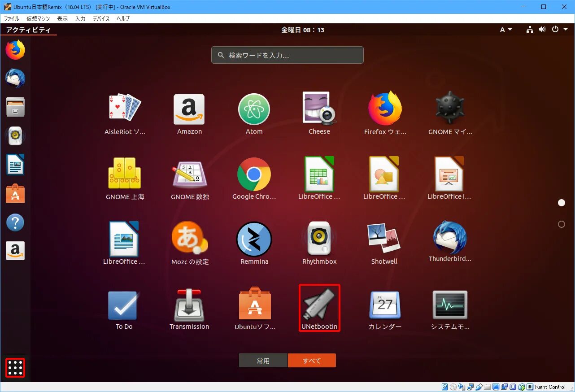This screenshot has width=575, height=392.
Task: Open the デバイス menu
Action: (101, 19)
